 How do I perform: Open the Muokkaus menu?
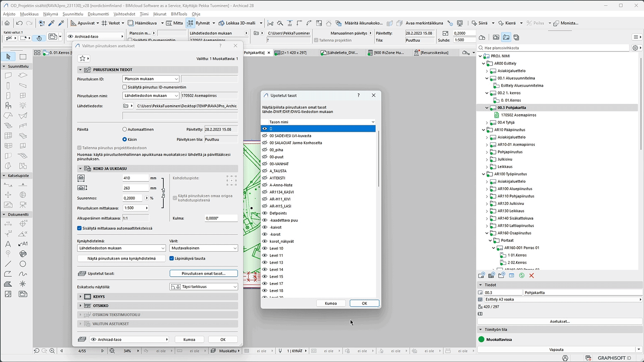29,14
